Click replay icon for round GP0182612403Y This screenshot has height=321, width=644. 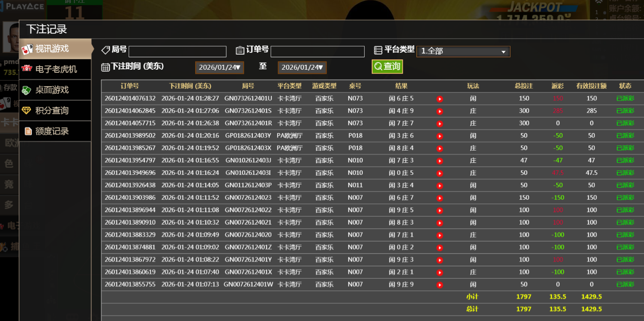pos(440,136)
